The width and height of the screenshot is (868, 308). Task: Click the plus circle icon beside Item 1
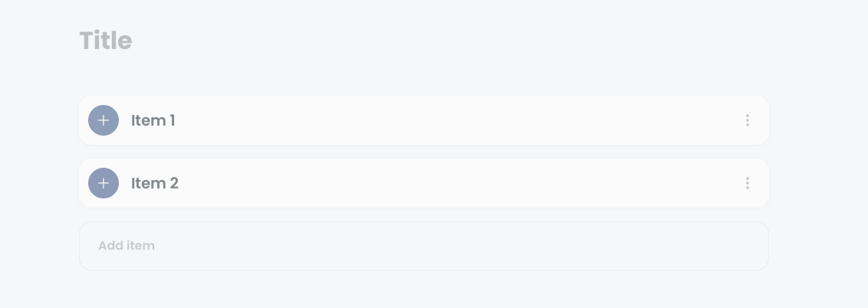click(x=104, y=120)
